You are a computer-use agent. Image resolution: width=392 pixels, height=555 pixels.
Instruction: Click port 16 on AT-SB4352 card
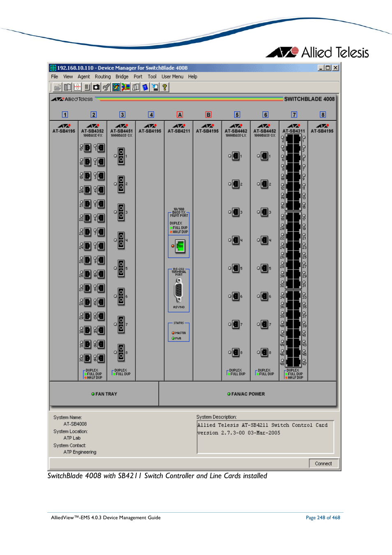point(101,358)
